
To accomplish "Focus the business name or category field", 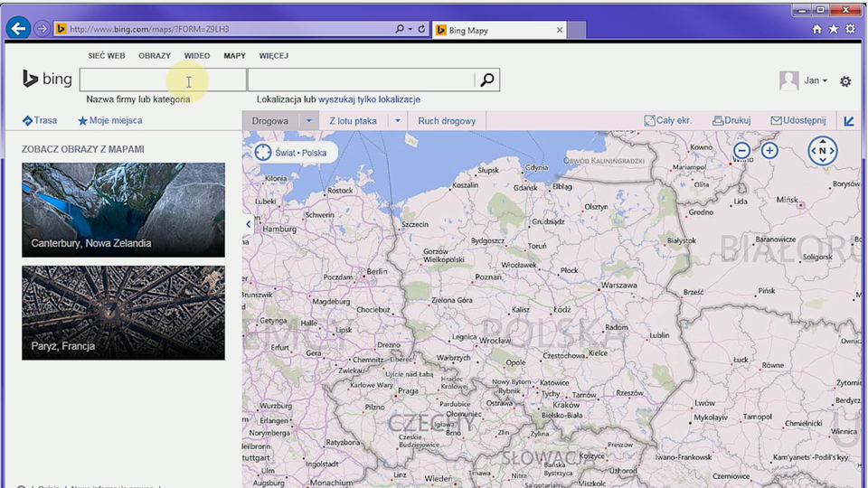I will pyautogui.click(x=163, y=80).
